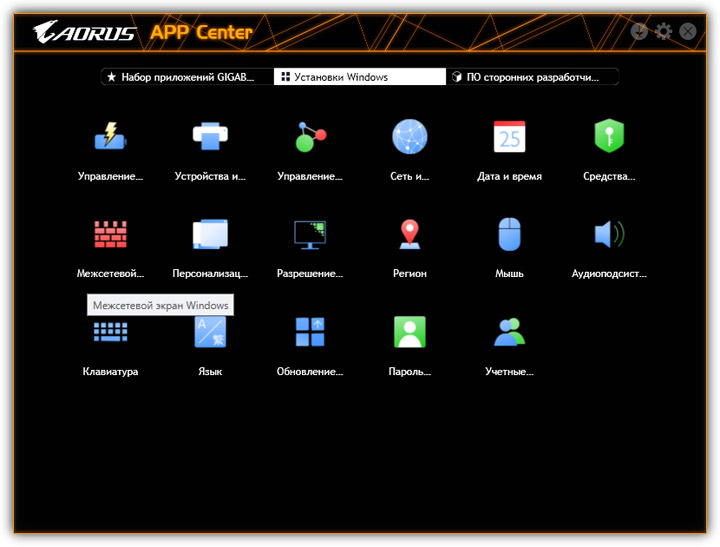Open Регион map pin icon
720x547 pixels.
tap(410, 234)
